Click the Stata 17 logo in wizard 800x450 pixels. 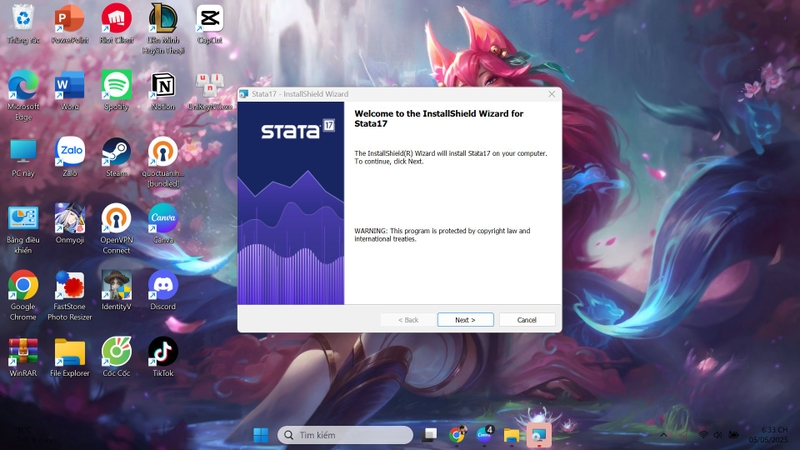click(x=298, y=130)
